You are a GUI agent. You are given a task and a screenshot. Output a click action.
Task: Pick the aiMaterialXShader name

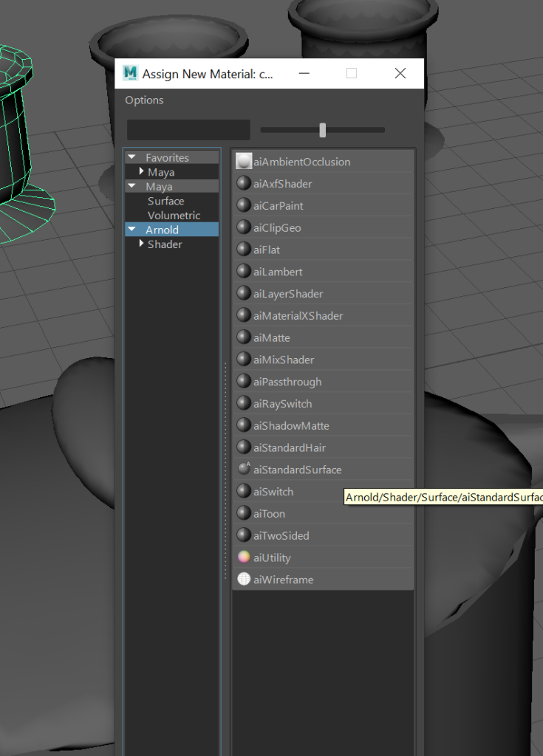[298, 316]
